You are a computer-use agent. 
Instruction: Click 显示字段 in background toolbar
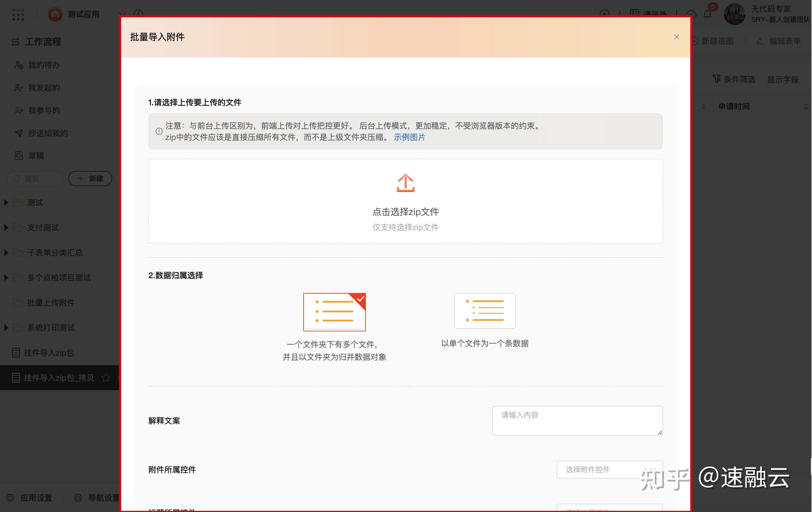click(x=783, y=80)
